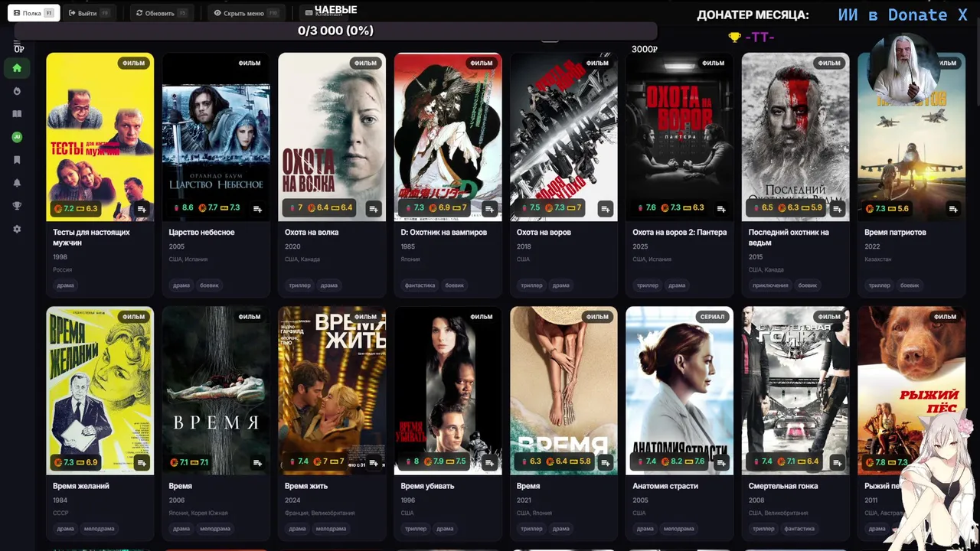Select the драма tag under Тесты для настоящих мужчин
Viewport: 980px width, 551px height.
point(65,285)
